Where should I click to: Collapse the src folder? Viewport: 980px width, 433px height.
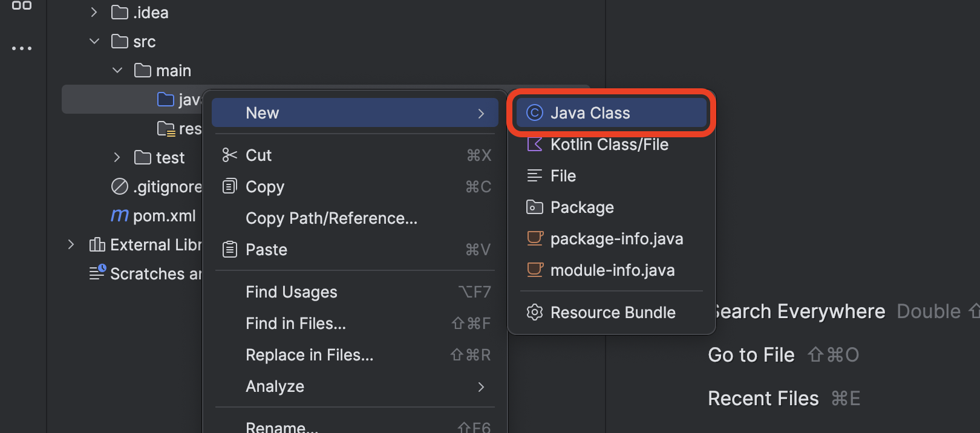(94, 41)
